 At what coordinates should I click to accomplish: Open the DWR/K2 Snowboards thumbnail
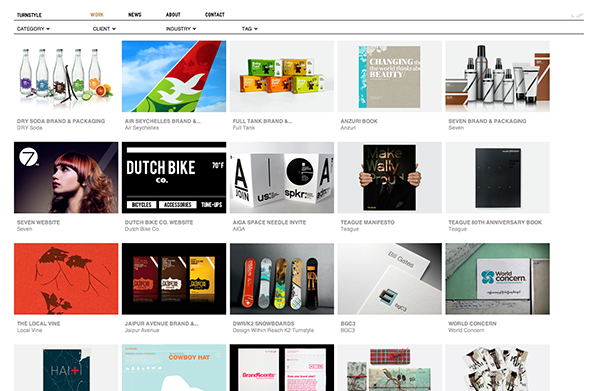282,279
